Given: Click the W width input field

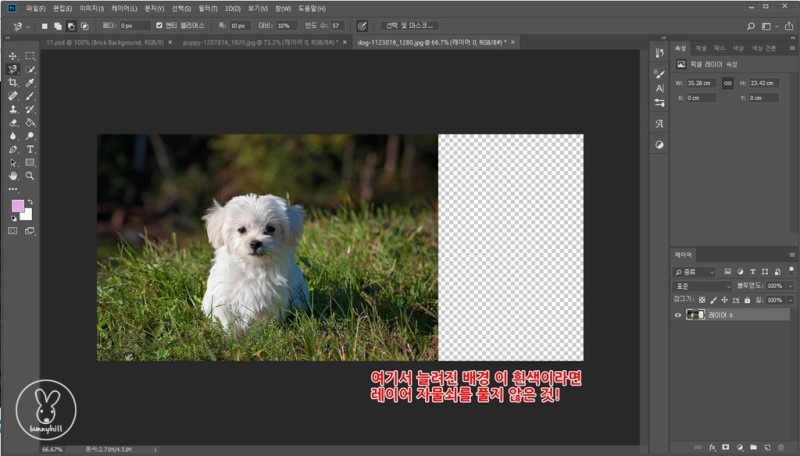Looking at the screenshot, I should point(701,83).
